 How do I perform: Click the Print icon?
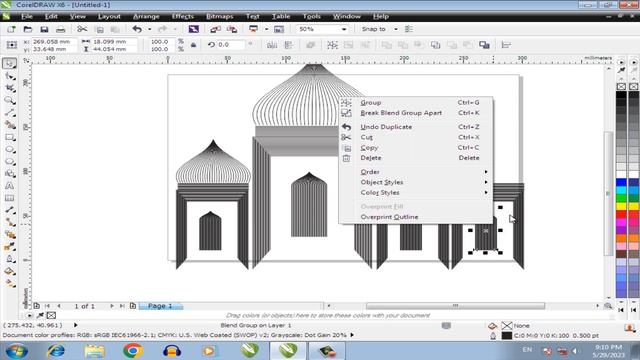pyautogui.click(x=60, y=29)
